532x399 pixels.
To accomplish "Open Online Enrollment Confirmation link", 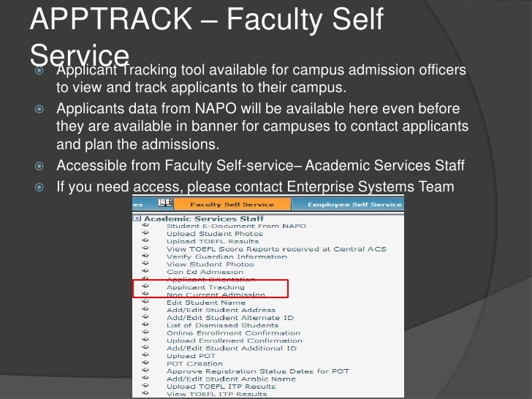I will point(233,332).
